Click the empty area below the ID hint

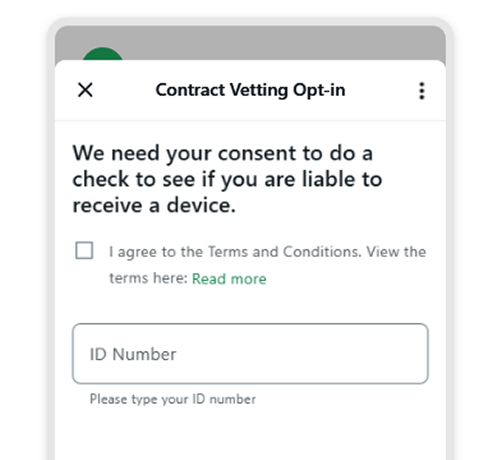[250, 433]
